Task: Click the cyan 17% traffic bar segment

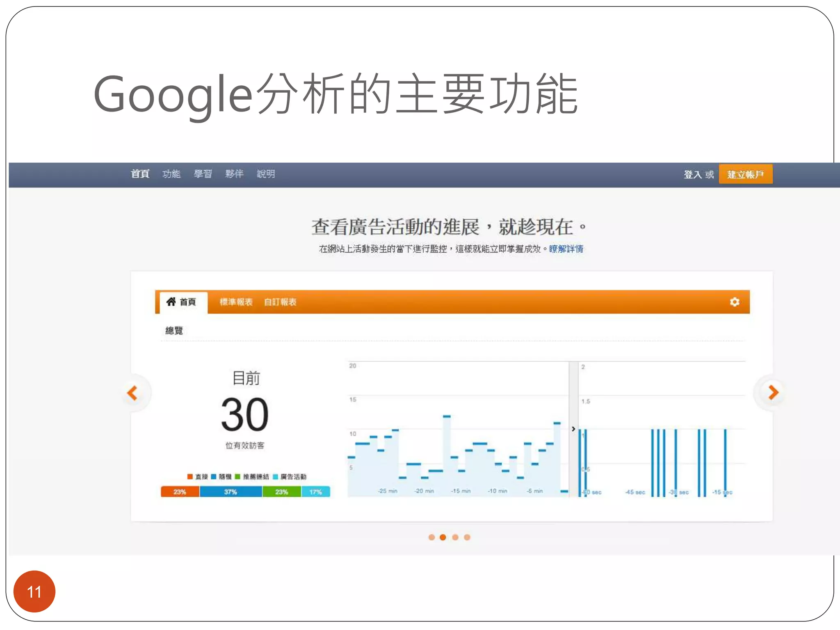Action: (315, 491)
